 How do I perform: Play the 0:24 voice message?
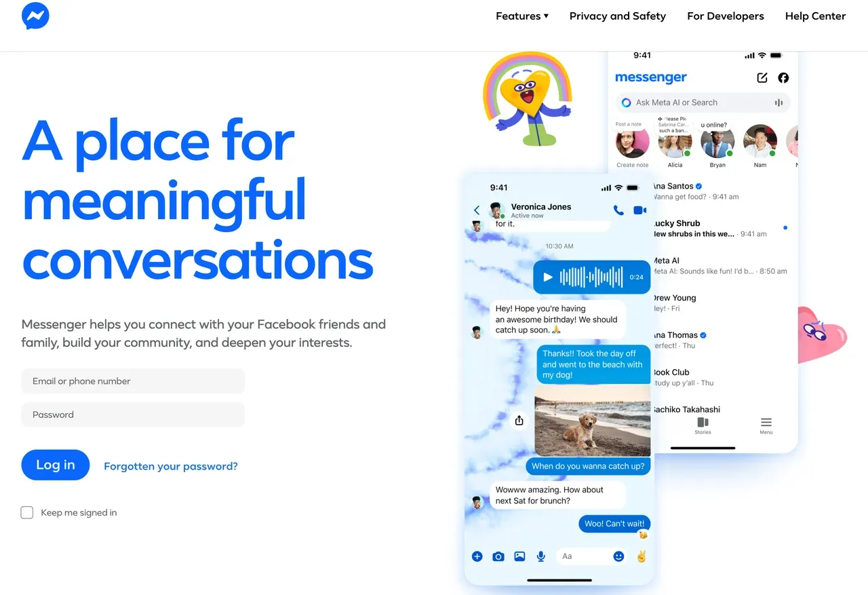pos(548,277)
